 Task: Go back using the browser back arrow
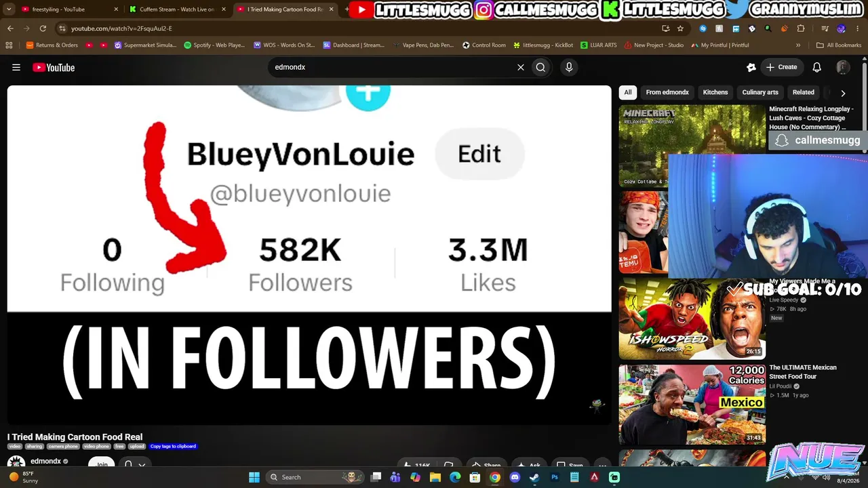[x=10, y=28]
